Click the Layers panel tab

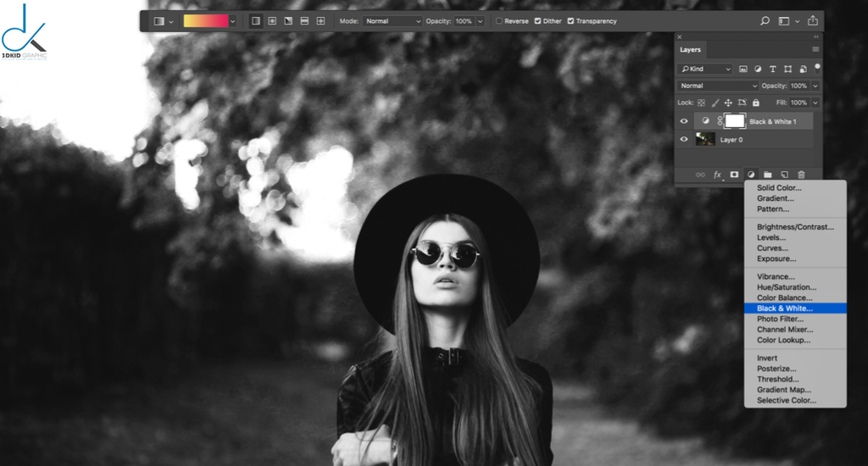pyautogui.click(x=690, y=50)
